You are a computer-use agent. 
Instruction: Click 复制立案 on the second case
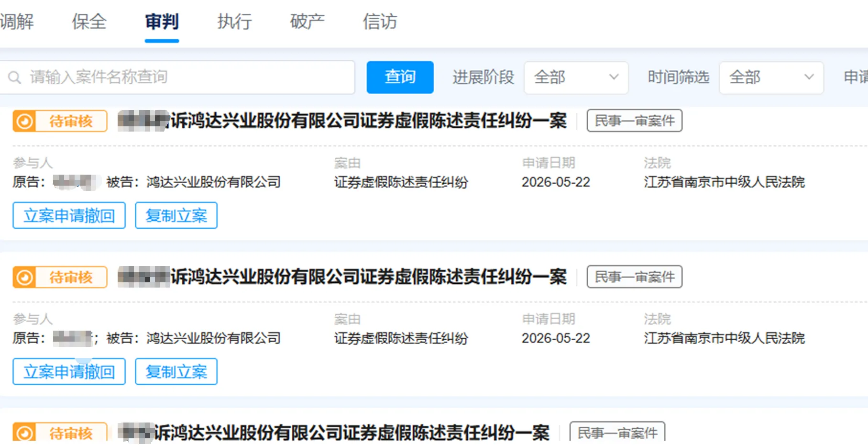pyautogui.click(x=176, y=371)
